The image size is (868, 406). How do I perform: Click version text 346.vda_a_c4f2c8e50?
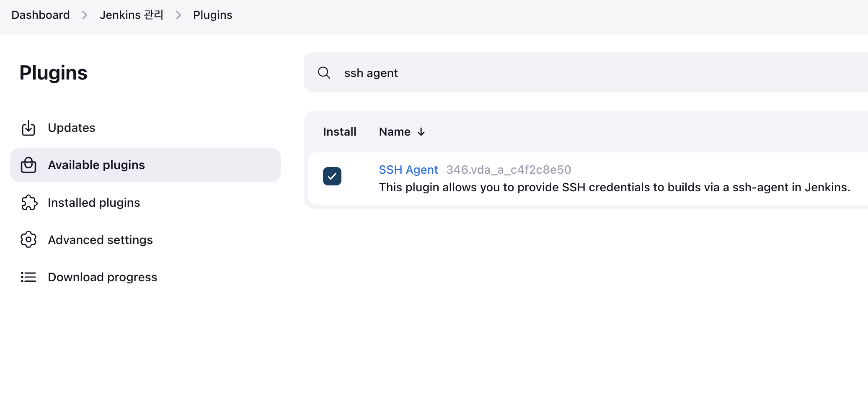click(509, 170)
